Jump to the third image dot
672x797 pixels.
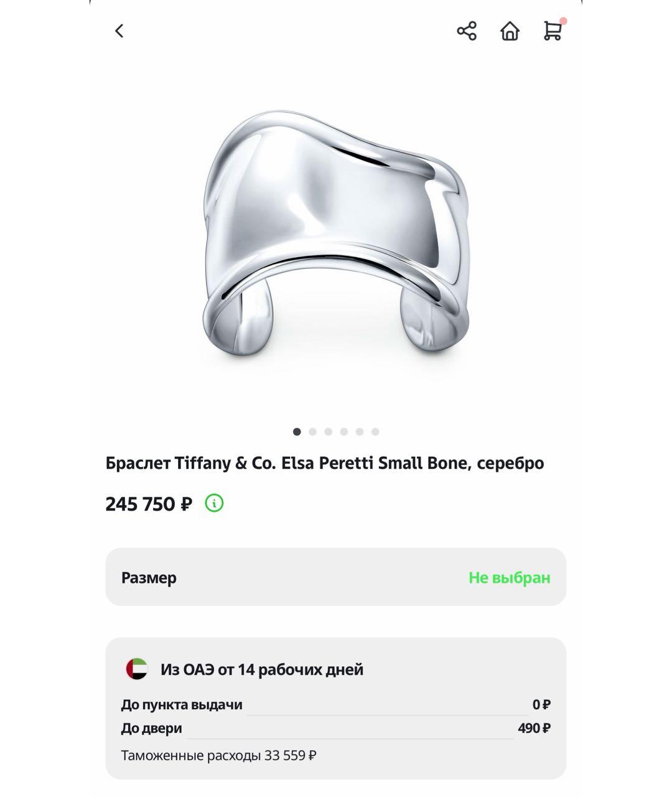coord(328,432)
